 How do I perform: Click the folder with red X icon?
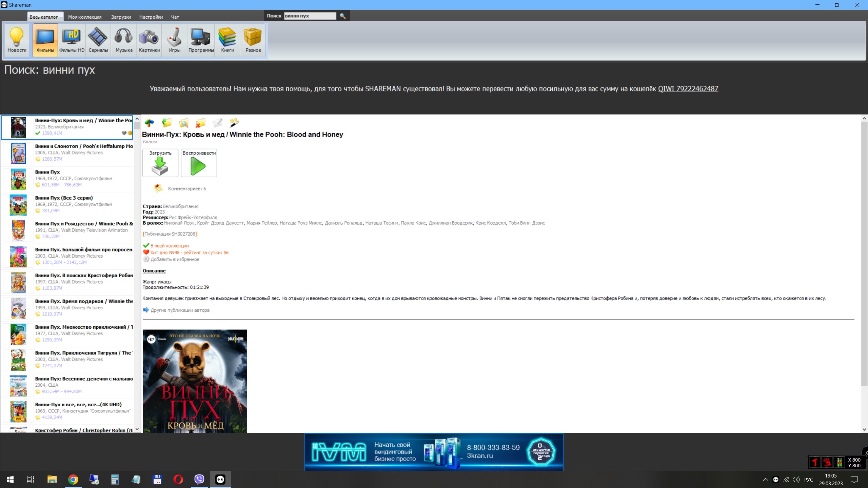click(x=200, y=123)
